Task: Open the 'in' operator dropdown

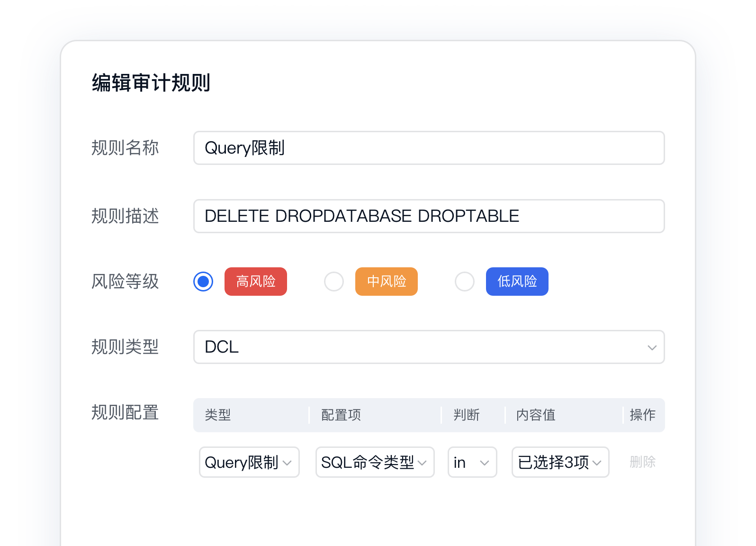Action: click(x=472, y=462)
